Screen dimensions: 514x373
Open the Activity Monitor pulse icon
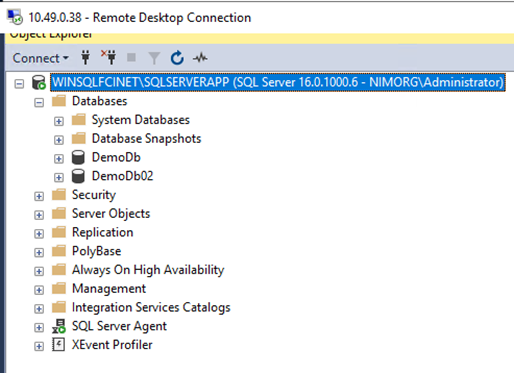tap(200, 58)
